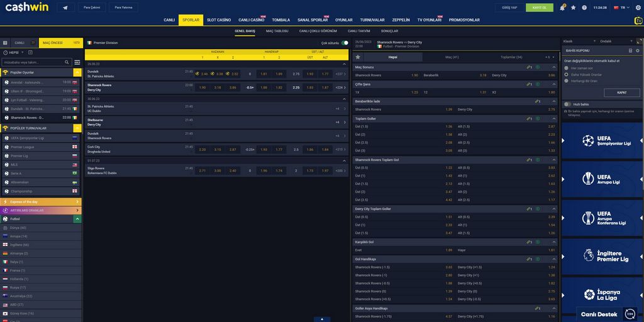This screenshot has width=644, height=322.
Task: Click the favorites star tab in match panel
Action: 358,57
